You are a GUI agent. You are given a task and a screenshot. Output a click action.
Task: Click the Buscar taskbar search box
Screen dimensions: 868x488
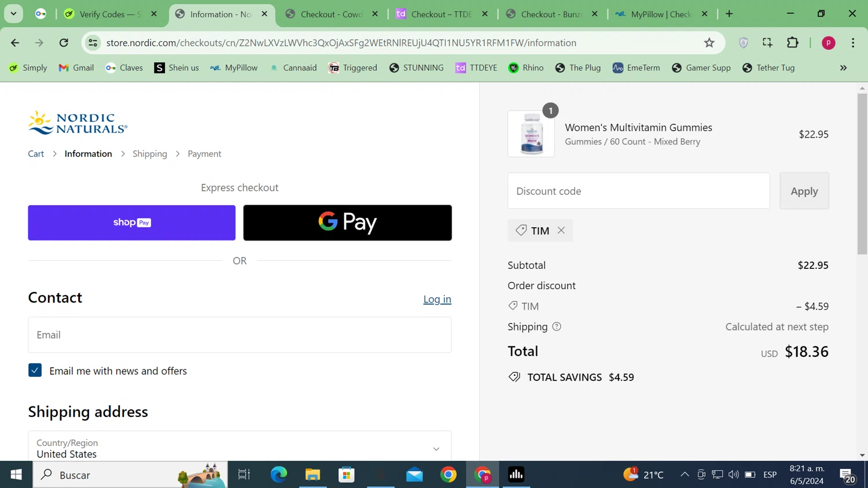tap(130, 475)
